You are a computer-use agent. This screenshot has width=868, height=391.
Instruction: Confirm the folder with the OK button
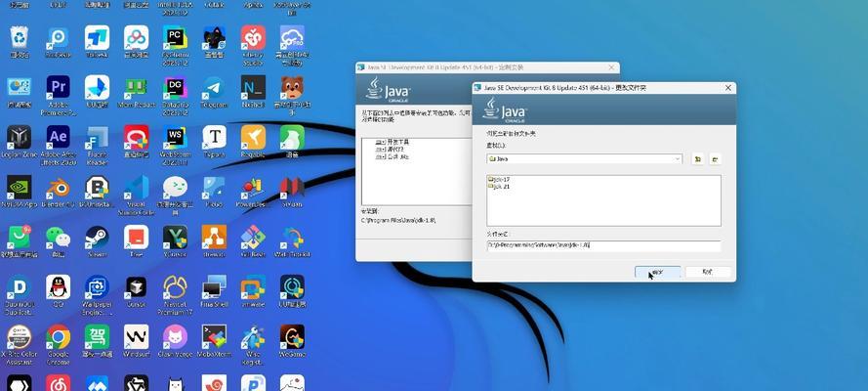point(658,272)
